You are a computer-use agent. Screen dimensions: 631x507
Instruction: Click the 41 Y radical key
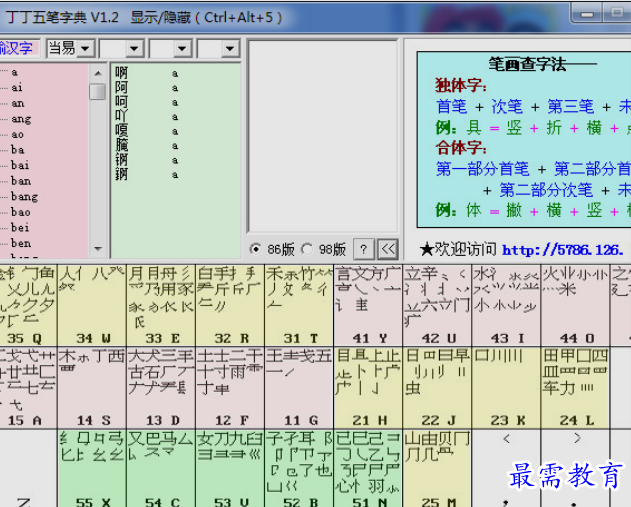pyautogui.click(x=368, y=305)
